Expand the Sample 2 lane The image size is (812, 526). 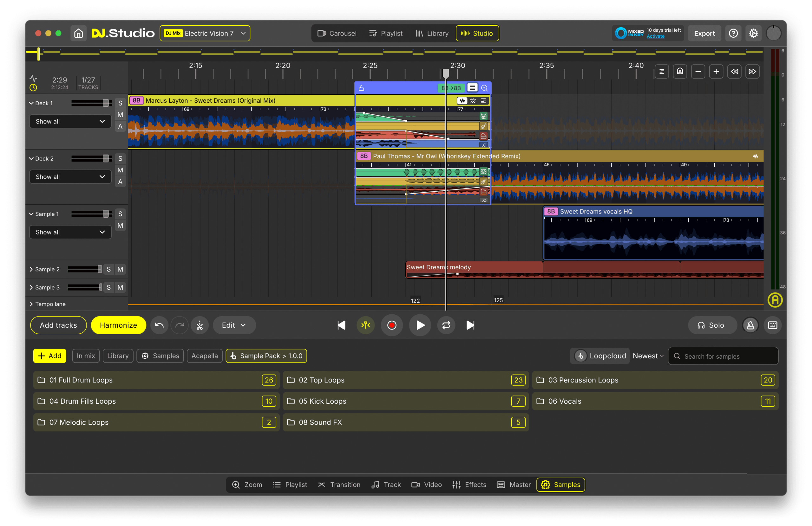(x=31, y=269)
